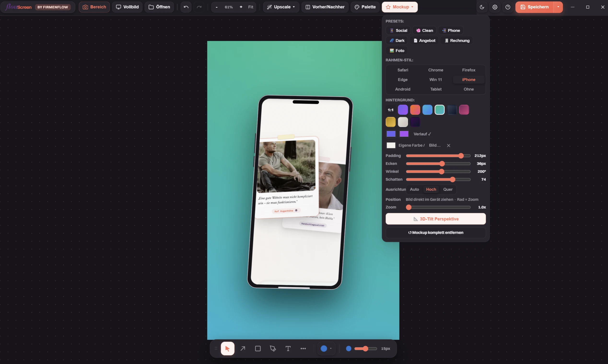Apply the Social preset

pos(398,30)
